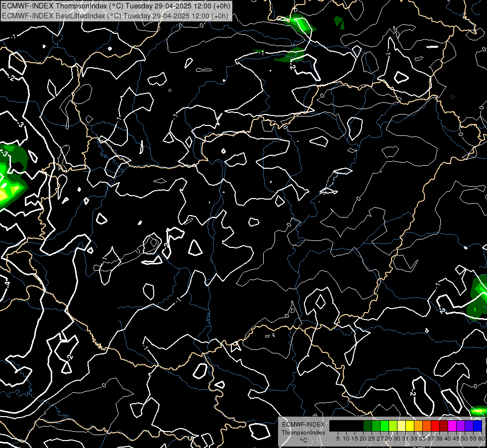
Task: Select the orange 33–35 legend swatch
Action: click(x=418, y=426)
